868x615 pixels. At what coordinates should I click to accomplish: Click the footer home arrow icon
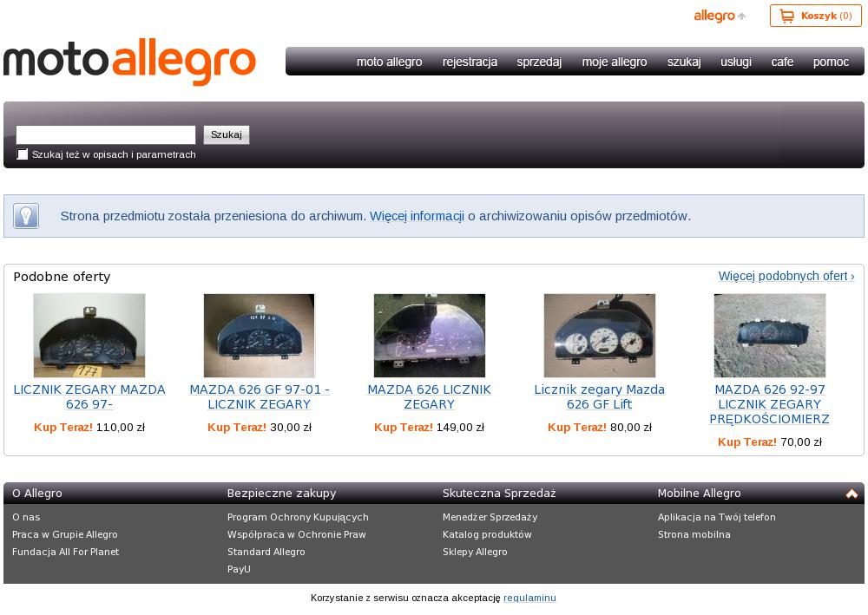coord(852,494)
